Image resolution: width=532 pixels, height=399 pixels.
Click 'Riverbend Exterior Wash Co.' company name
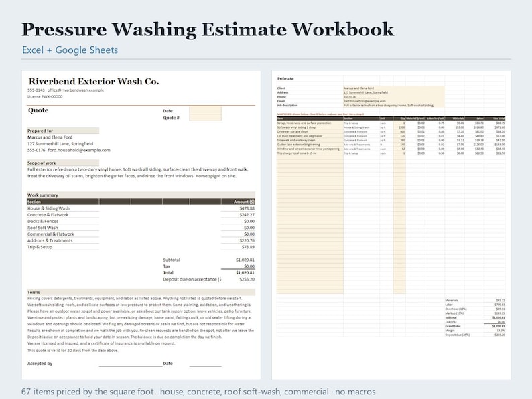tap(94, 82)
